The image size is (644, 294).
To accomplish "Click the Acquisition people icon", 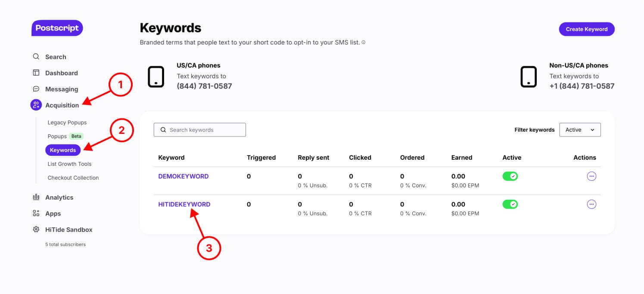I will pyautogui.click(x=36, y=105).
